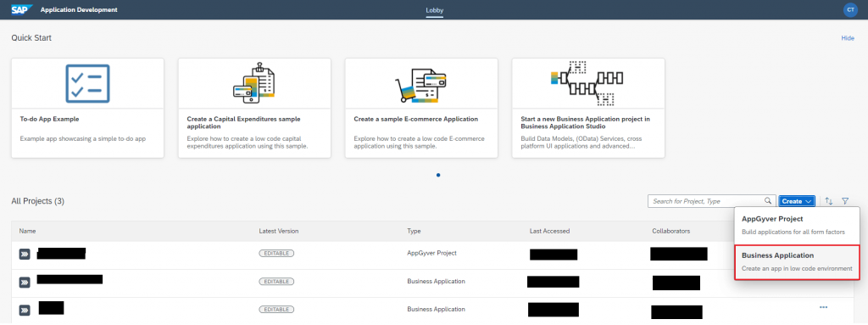Click the Application Development title
The image size is (868, 325).
click(x=79, y=10)
